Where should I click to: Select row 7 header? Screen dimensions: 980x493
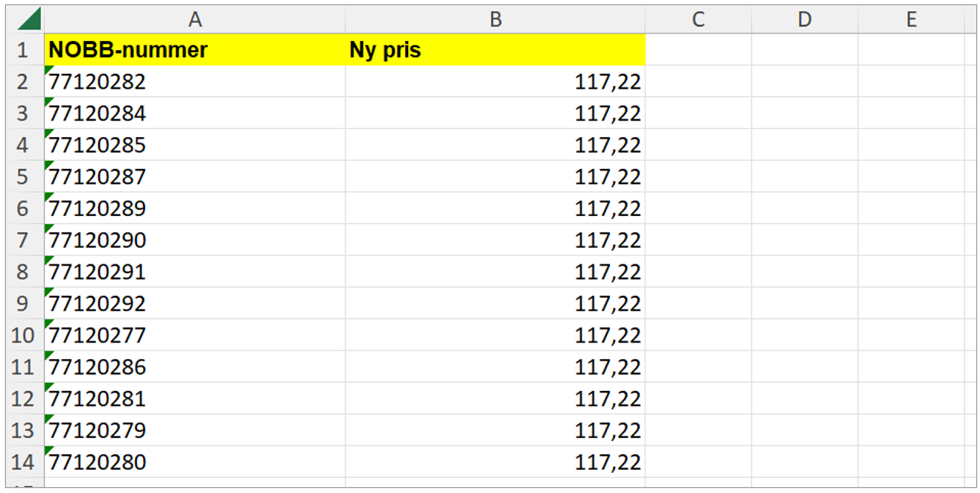click(22, 241)
